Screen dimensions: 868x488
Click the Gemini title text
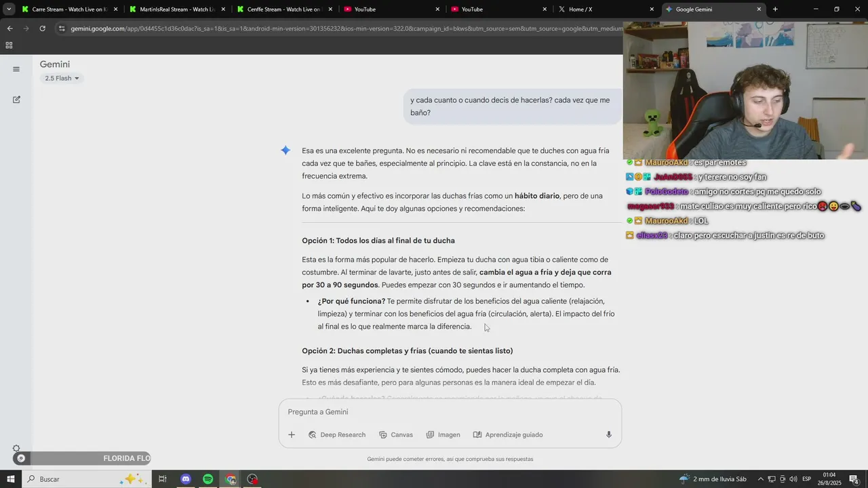55,64
